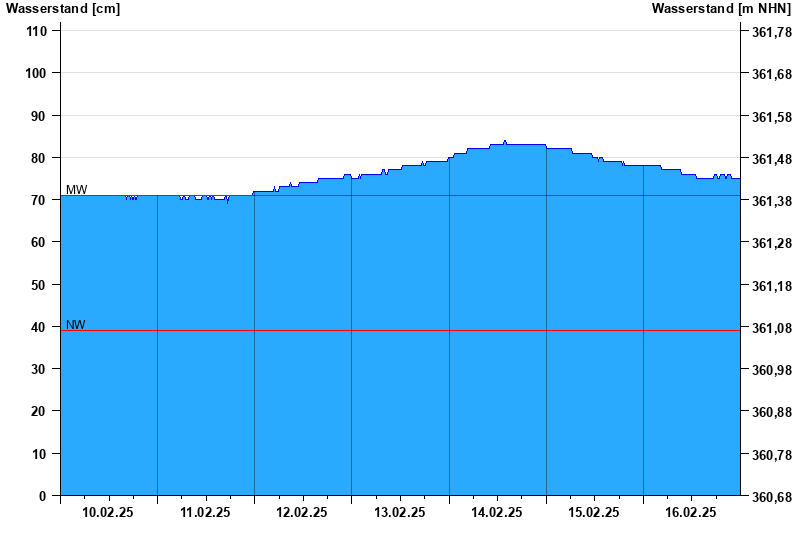Click the 40 value on left axis
This screenshot has width=800, height=550.
[39, 327]
